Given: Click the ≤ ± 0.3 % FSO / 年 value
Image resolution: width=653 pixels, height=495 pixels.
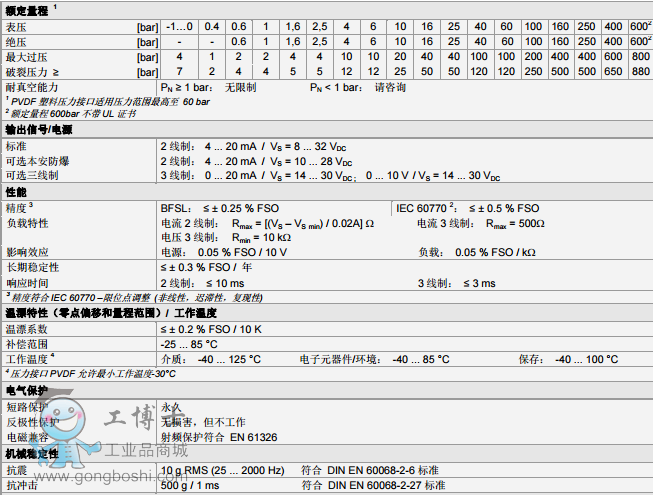Looking at the screenshot, I should (x=207, y=267).
